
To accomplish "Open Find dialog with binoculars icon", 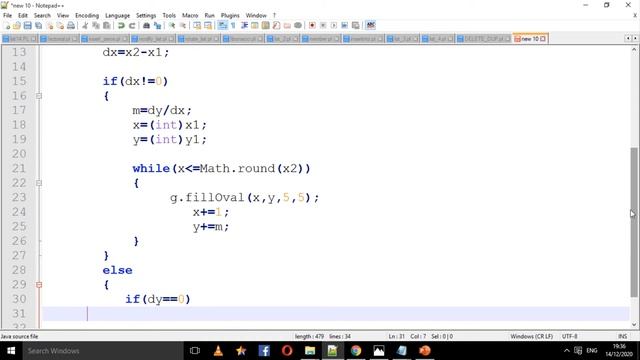I will (146, 25).
